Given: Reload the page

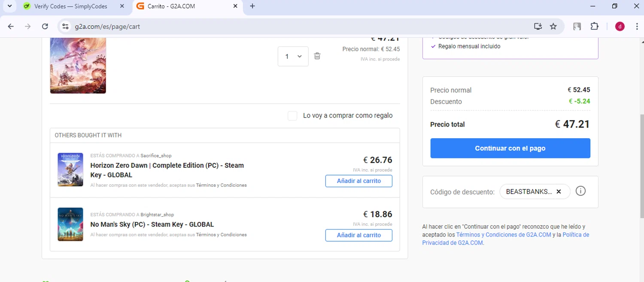Looking at the screenshot, I should [x=45, y=27].
